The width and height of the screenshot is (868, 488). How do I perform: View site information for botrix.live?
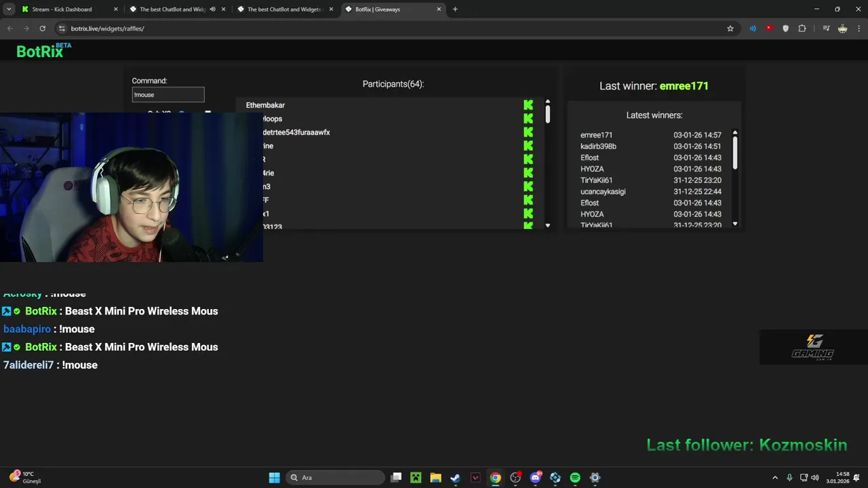(x=62, y=28)
